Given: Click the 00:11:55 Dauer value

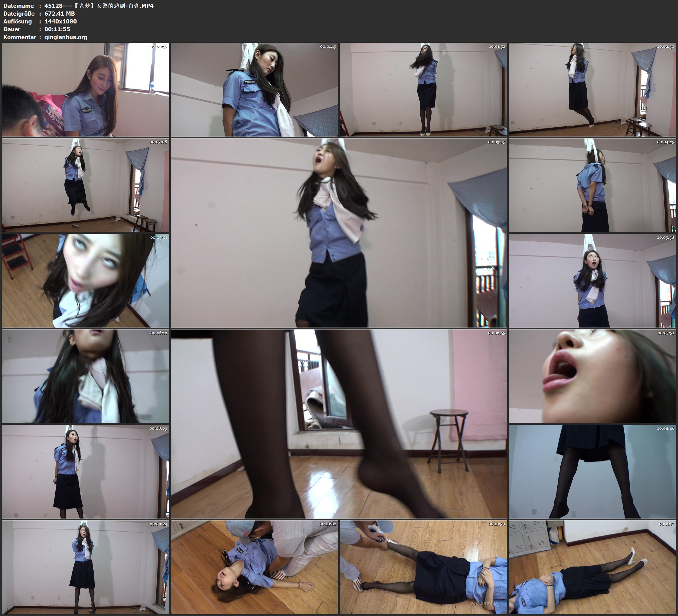Looking at the screenshot, I should click(x=57, y=29).
